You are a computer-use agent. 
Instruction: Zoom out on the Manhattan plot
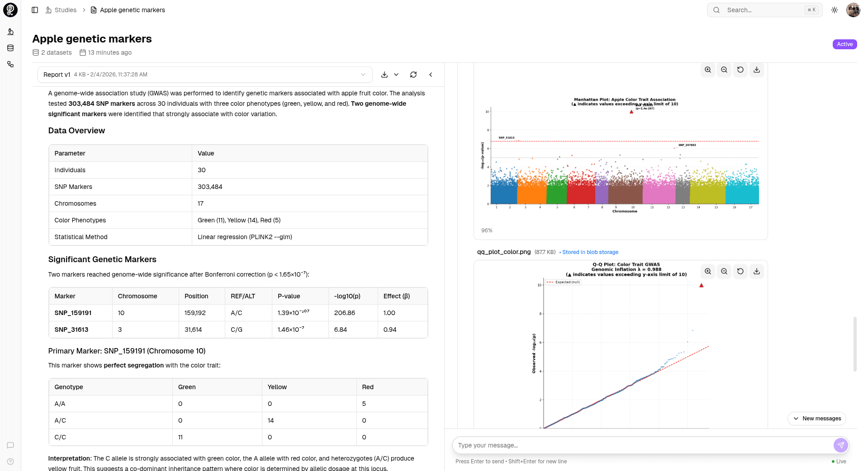coord(724,70)
